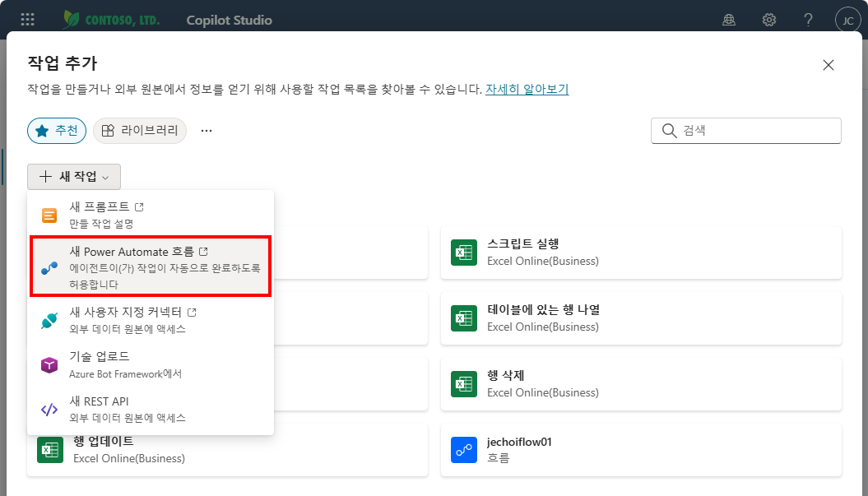Choose 새 사용자 지정 커넥터 menu item
The width and height of the screenshot is (868, 496).
(x=151, y=320)
